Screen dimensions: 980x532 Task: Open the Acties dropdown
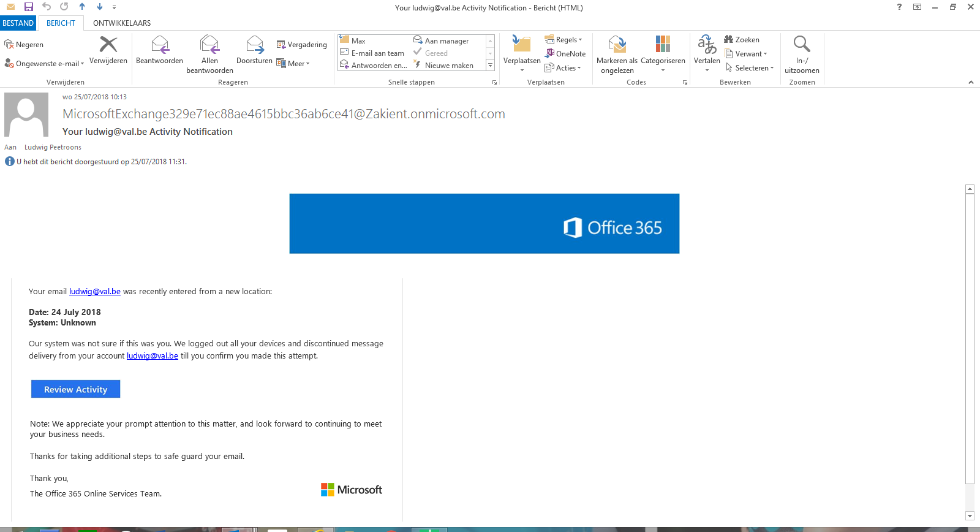tap(563, 68)
